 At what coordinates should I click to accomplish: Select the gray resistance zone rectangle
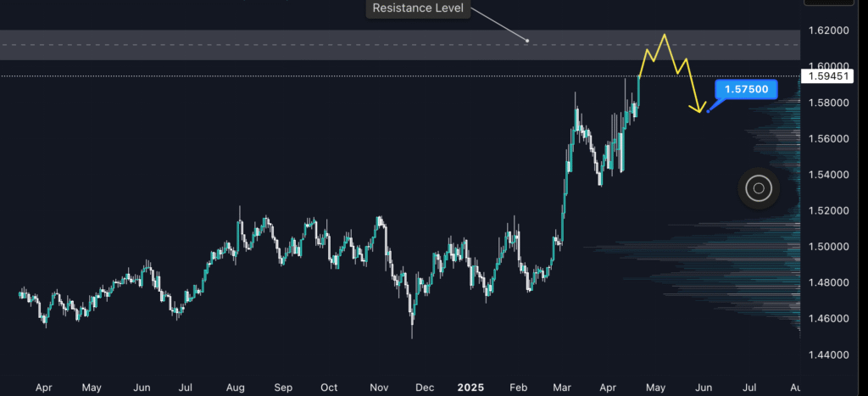(400, 45)
